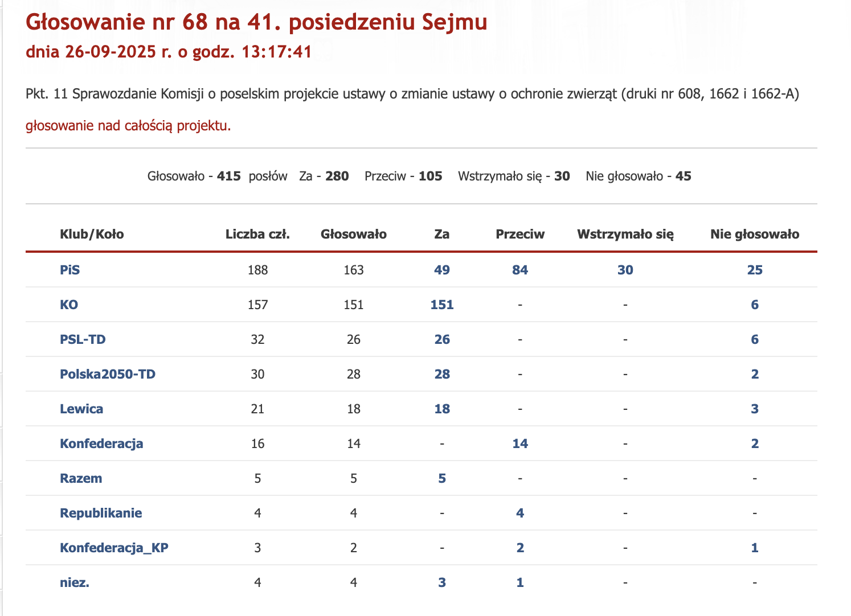Click the 'Wstrzymało się' column header

pos(625,234)
